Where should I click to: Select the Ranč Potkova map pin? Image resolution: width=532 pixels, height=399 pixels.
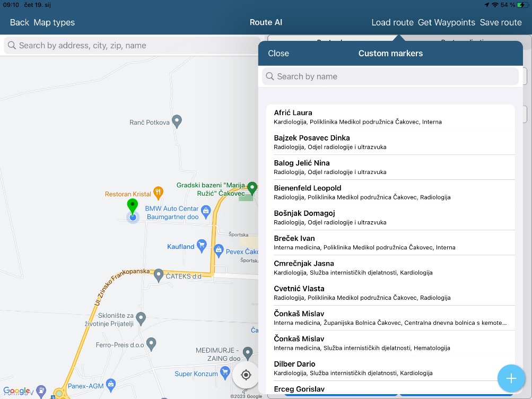point(178,122)
